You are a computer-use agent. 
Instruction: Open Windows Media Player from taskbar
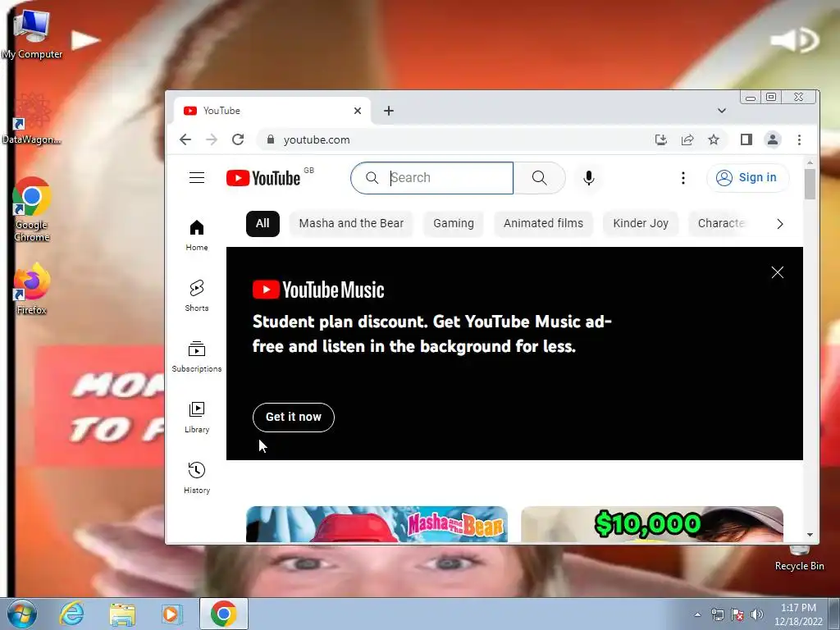tap(172, 614)
